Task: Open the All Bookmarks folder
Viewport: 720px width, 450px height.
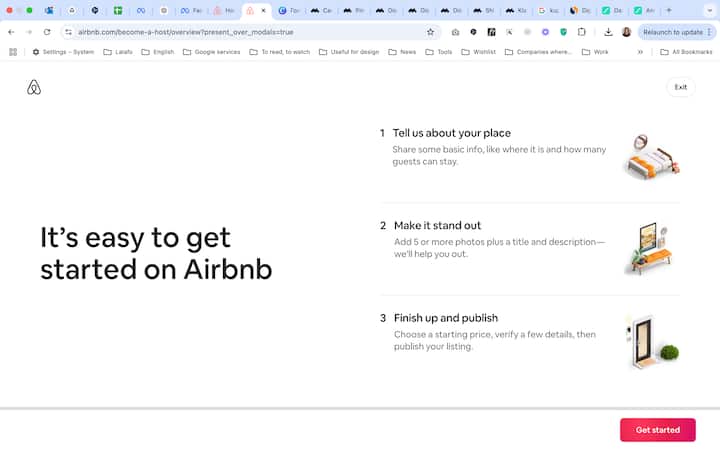Action: pyautogui.click(x=686, y=52)
